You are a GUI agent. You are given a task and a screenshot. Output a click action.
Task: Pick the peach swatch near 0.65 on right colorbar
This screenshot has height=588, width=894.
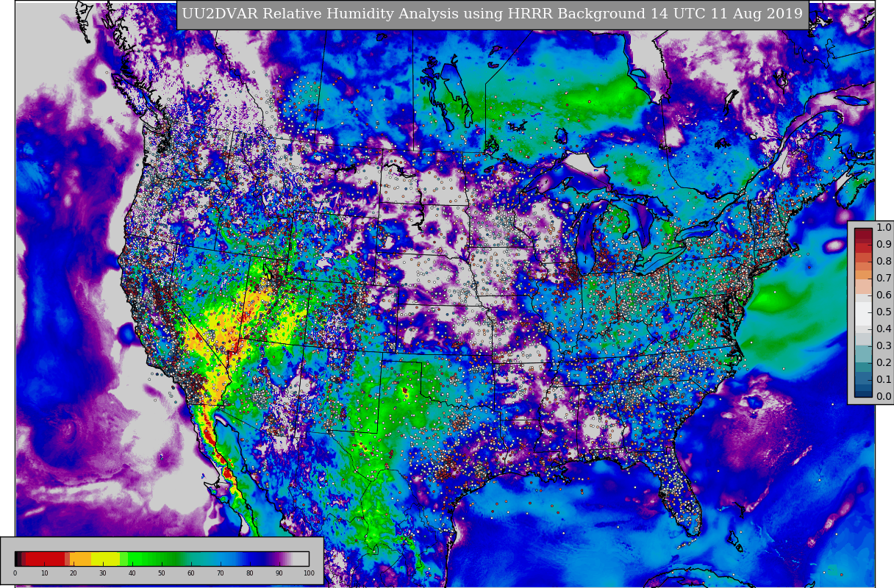(863, 287)
